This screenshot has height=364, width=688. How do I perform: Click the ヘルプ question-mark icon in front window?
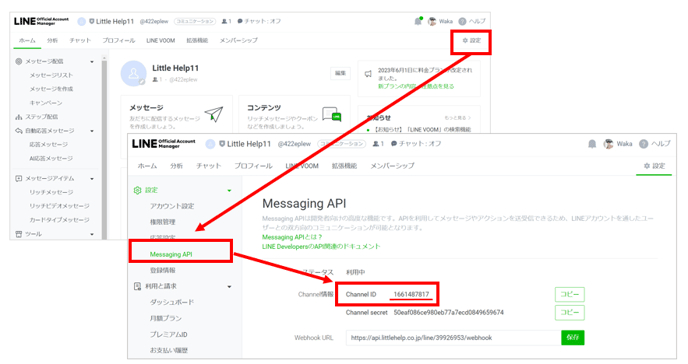coord(643,144)
